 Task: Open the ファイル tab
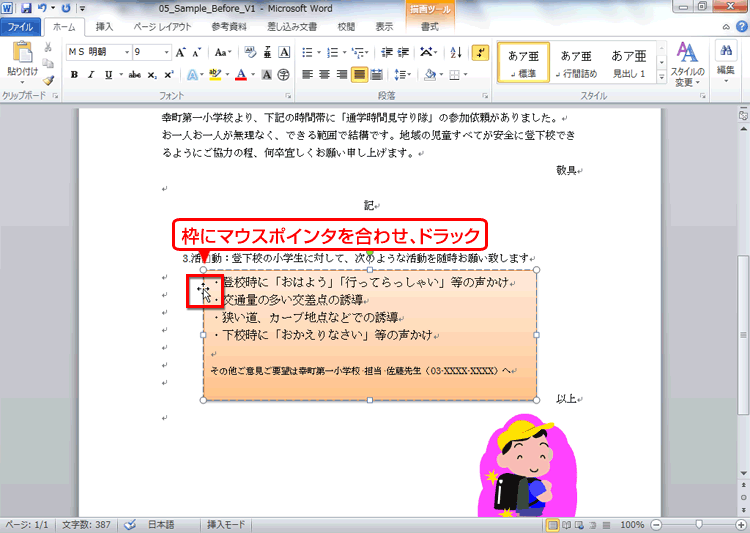coord(21,27)
